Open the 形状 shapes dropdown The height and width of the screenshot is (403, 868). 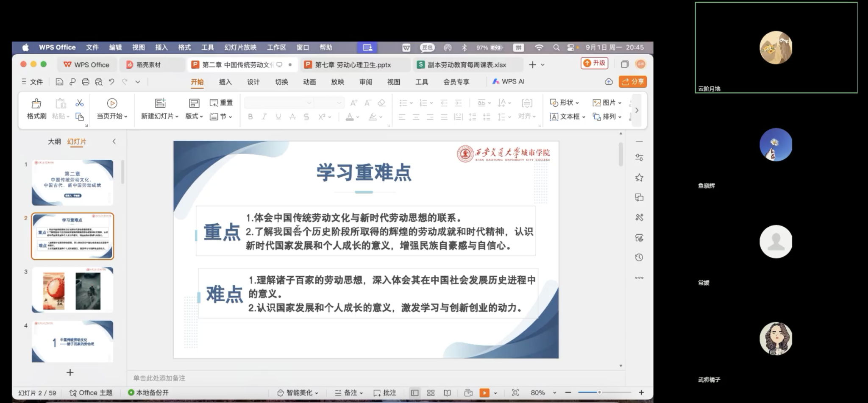click(564, 103)
